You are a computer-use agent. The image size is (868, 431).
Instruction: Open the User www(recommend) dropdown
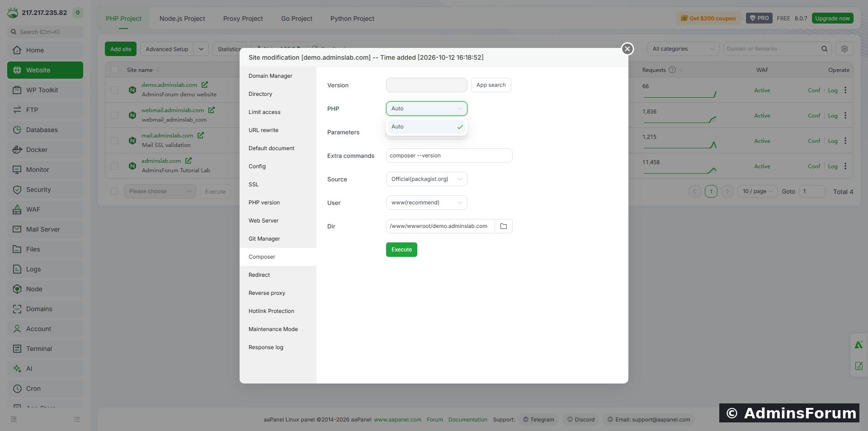coord(426,203)
